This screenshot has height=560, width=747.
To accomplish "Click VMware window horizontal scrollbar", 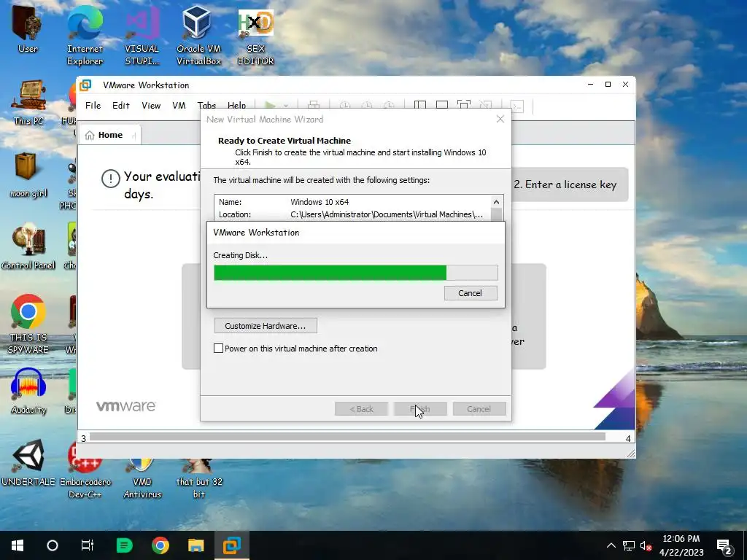I will (x=347, y=437).
